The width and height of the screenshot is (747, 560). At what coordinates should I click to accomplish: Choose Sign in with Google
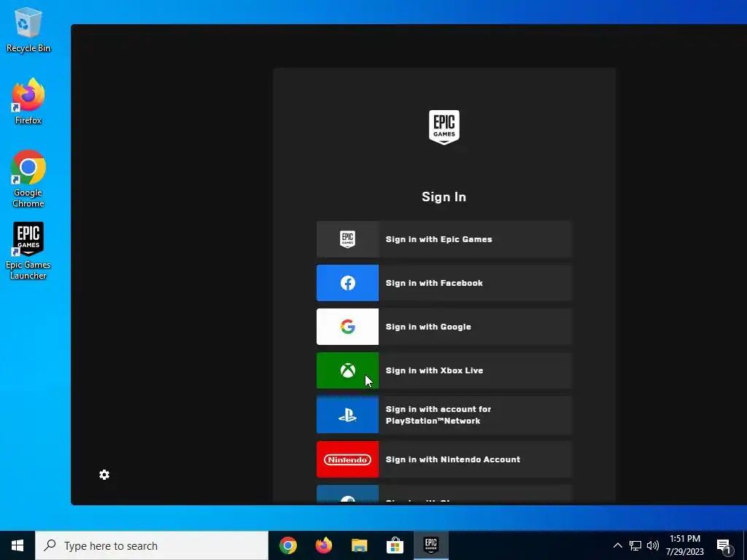tap(444, 327)
